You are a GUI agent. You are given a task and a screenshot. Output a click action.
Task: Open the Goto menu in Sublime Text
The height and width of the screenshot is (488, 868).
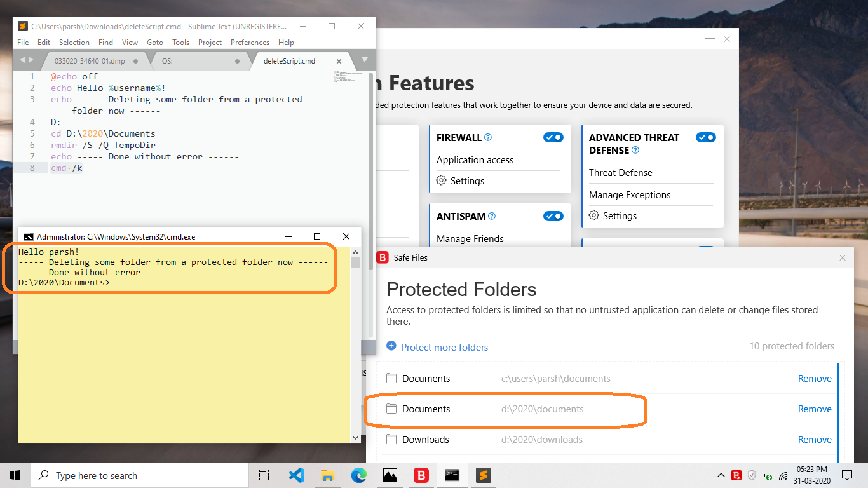155,43
